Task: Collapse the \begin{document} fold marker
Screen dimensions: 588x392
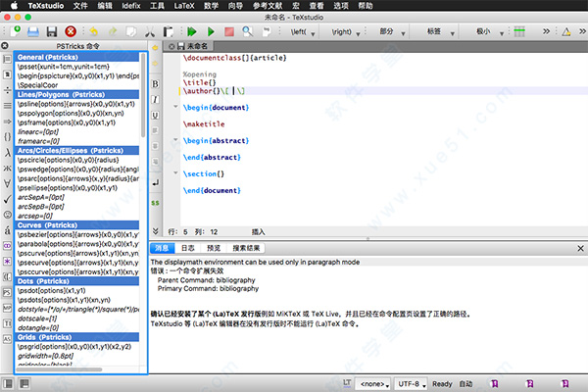Action: pyautogui.click(x=175, y=107)
